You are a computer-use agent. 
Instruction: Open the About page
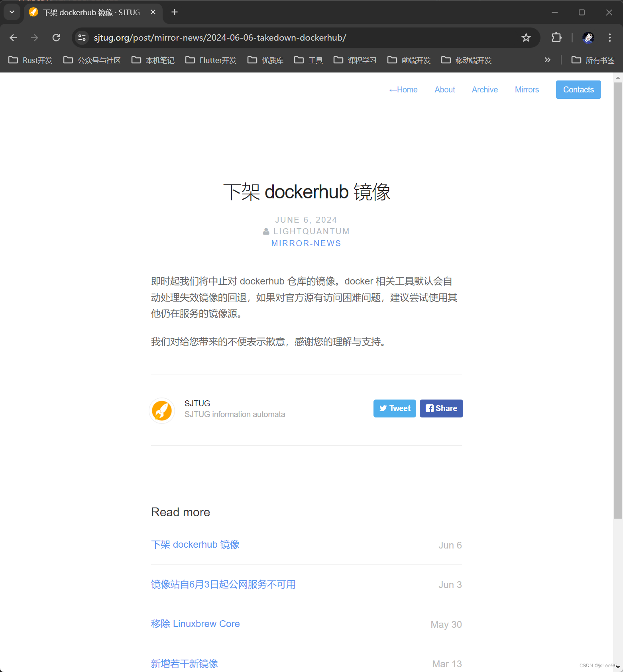point(445,90)
